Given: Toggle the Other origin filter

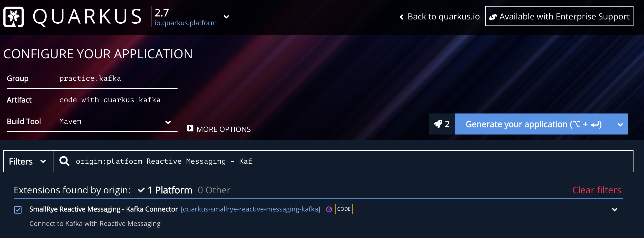Looking at the screenshot, I should pyautogui.click(x=214, y=190).
